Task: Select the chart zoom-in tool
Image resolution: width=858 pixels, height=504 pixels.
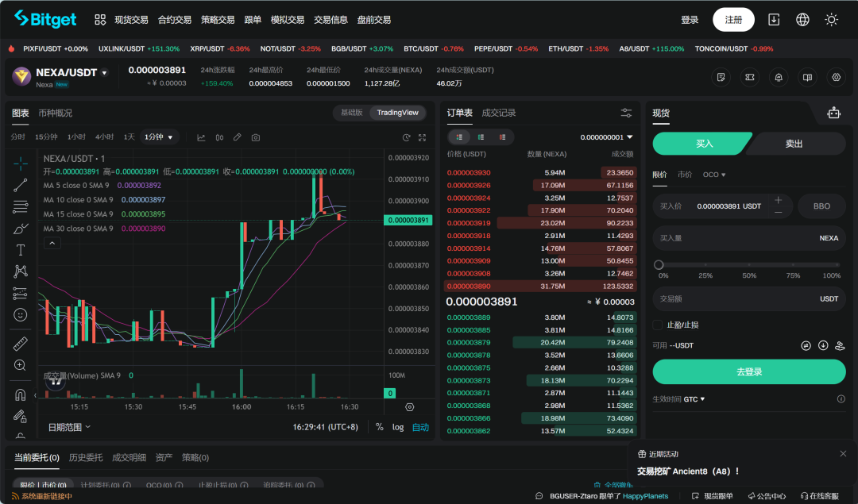Action: coord(20,365)
